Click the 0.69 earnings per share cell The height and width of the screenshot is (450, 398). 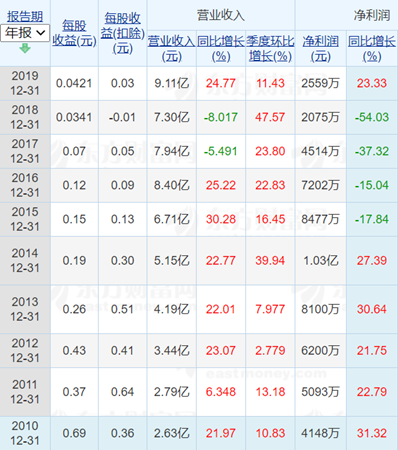(x=74, y=433)
